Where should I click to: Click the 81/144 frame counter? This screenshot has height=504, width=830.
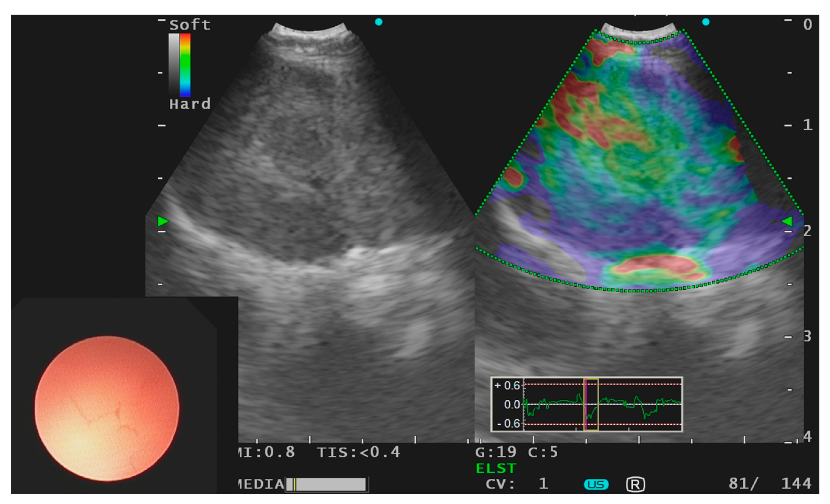pos(770,483)
